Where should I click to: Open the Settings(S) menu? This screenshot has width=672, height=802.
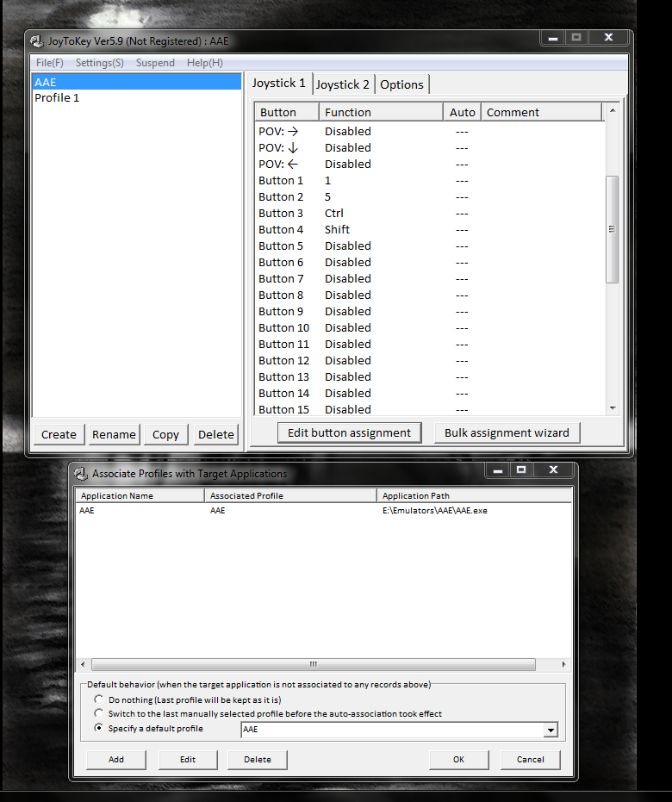click(x=100, y=62)
